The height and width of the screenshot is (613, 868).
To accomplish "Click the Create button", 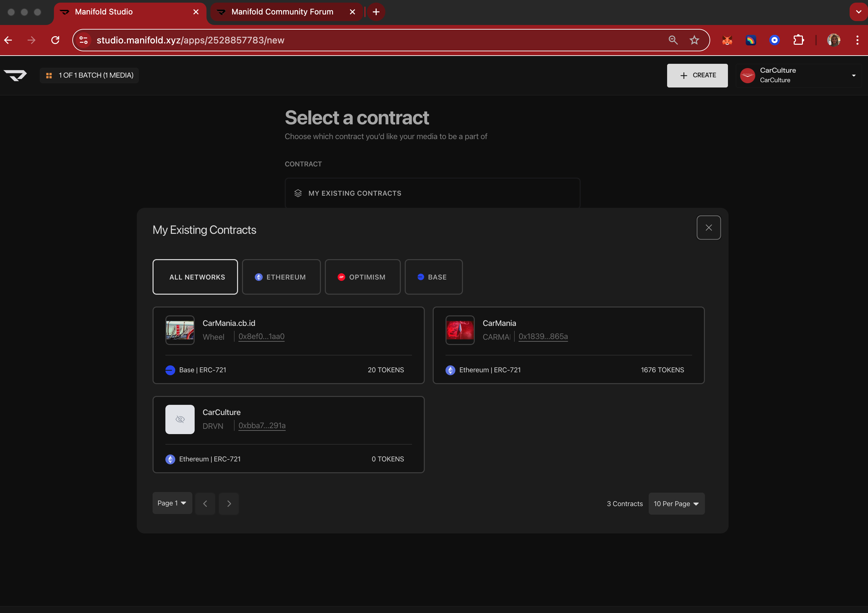I will click(697, 75).
